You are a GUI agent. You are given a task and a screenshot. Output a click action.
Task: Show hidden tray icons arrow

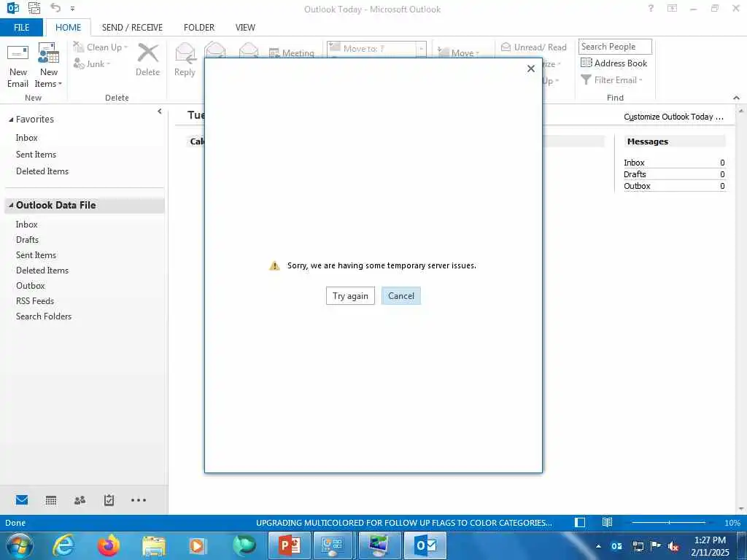coord(598,546)
